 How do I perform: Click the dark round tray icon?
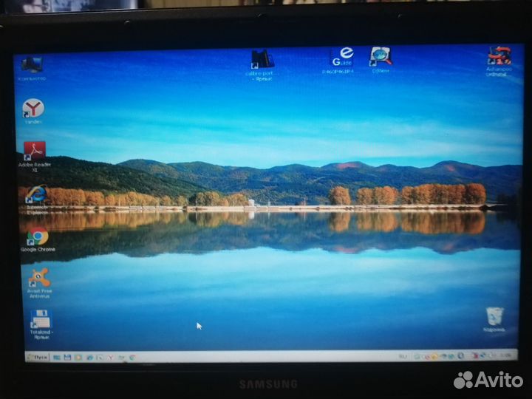pos(460,355)
